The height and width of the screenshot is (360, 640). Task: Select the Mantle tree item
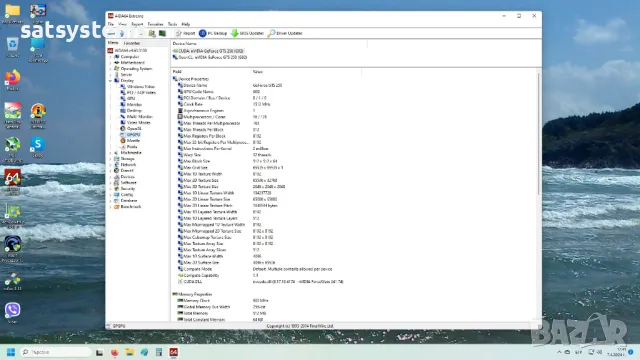click(133, 140)
